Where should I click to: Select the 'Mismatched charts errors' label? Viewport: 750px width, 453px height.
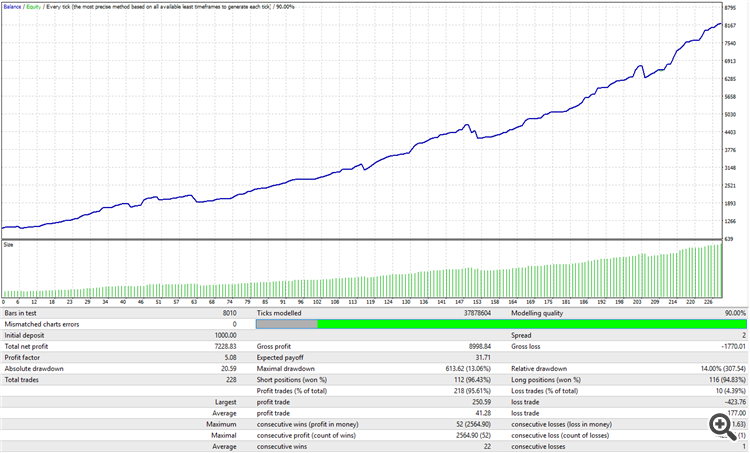[42, 324]
